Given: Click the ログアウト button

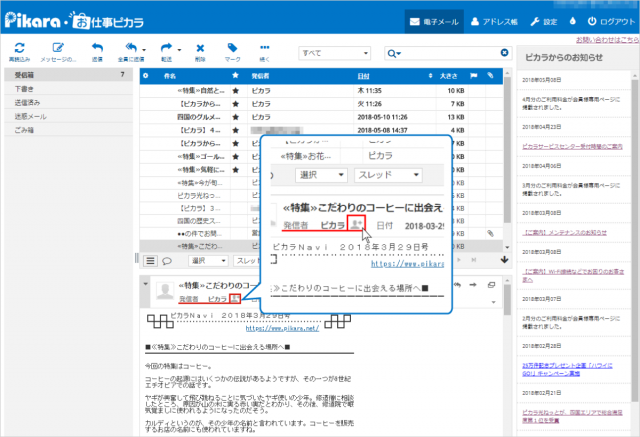Looking at the screenshot, I should 612,21.
